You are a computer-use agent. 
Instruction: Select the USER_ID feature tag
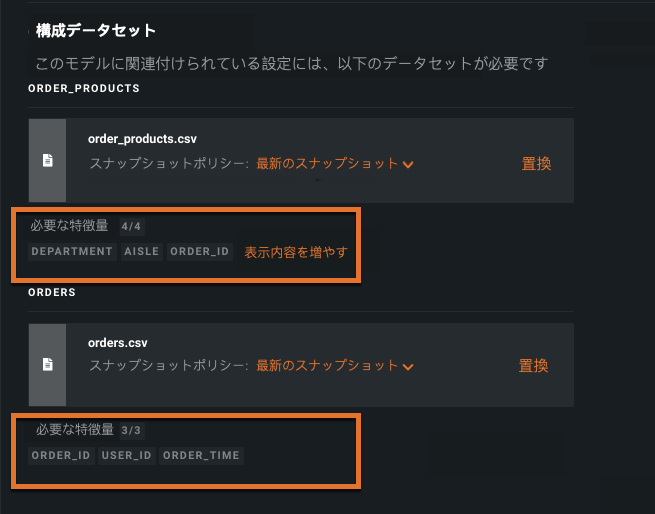126,456
